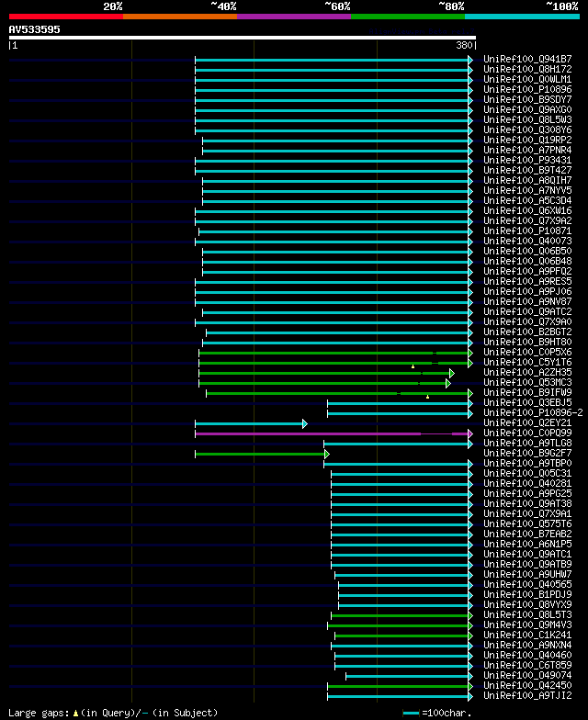Select the UniRef100_C0P5X6 label
This screenshot has height=720, width=588.
pyautogui.click(x=527, y=353)
